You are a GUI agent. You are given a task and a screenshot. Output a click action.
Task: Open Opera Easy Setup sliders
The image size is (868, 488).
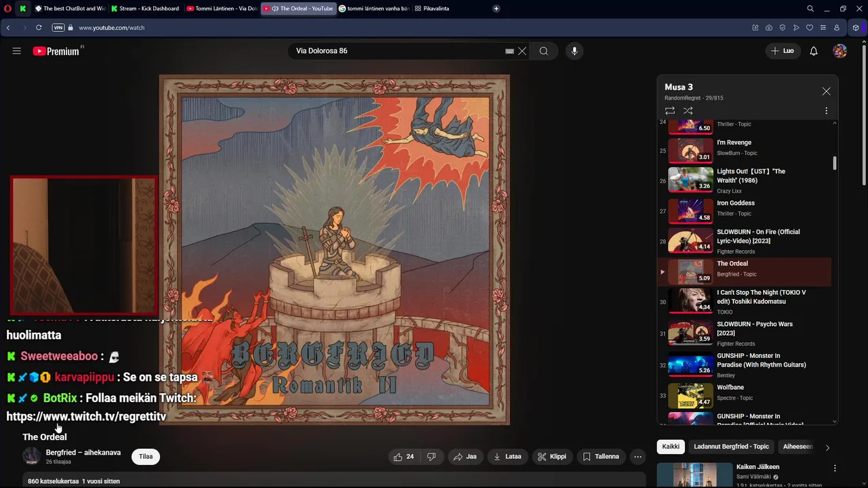click(x=823, y=28)
